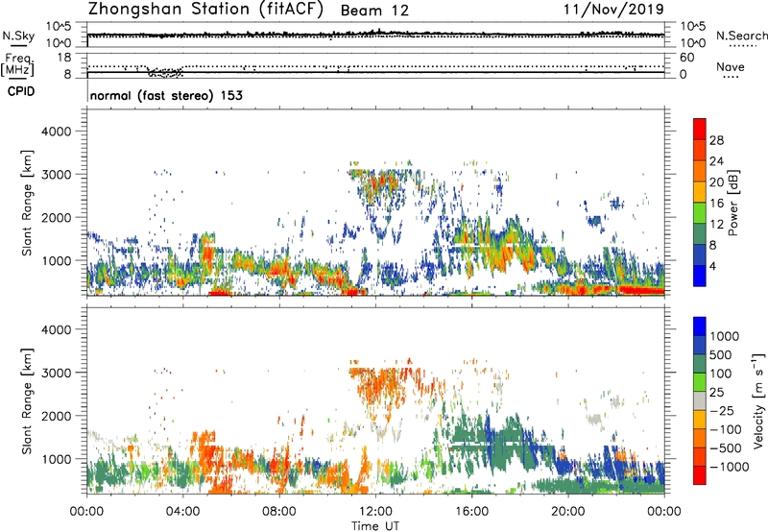The image size is (768, 532).
Task: Select the '20' value on Power scale
Action: coord(716,182)
